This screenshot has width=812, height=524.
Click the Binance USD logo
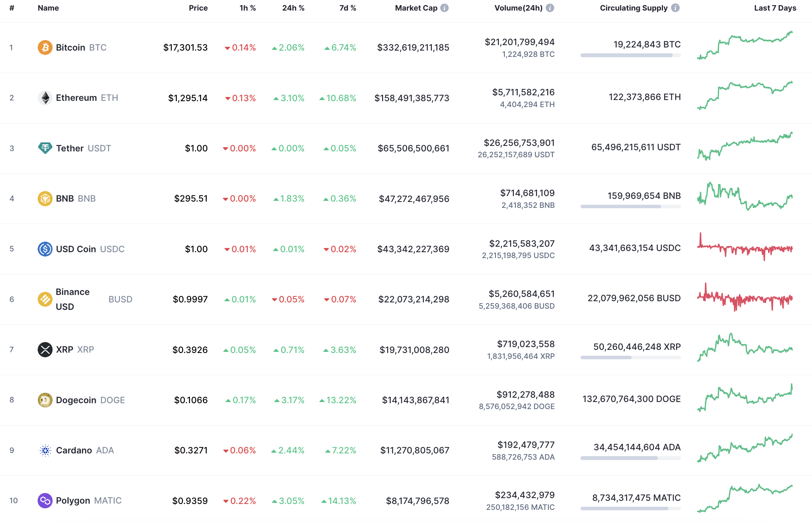click(x=46, y=299)
